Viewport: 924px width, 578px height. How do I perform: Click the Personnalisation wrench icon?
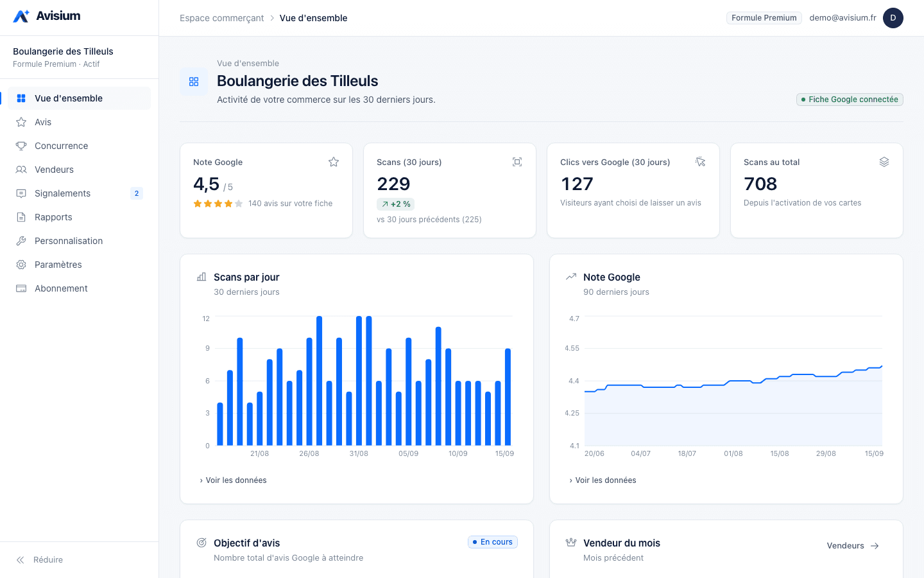(x=21, y=241)
